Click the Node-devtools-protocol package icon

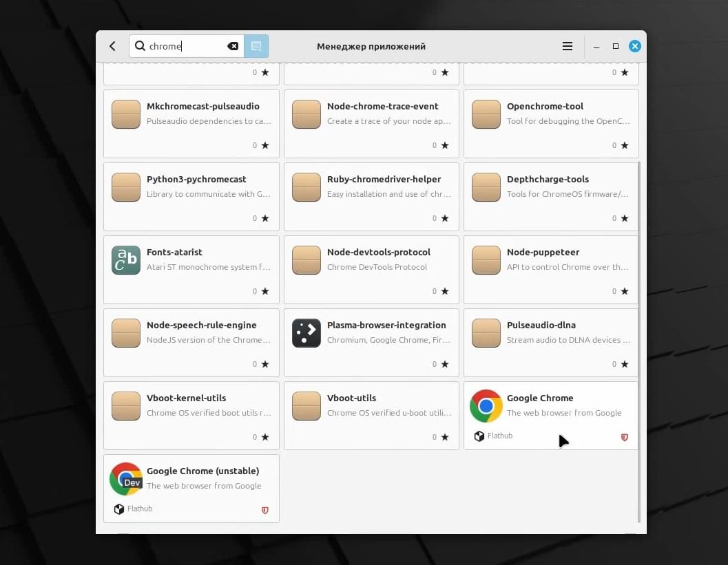click(306, 260)
